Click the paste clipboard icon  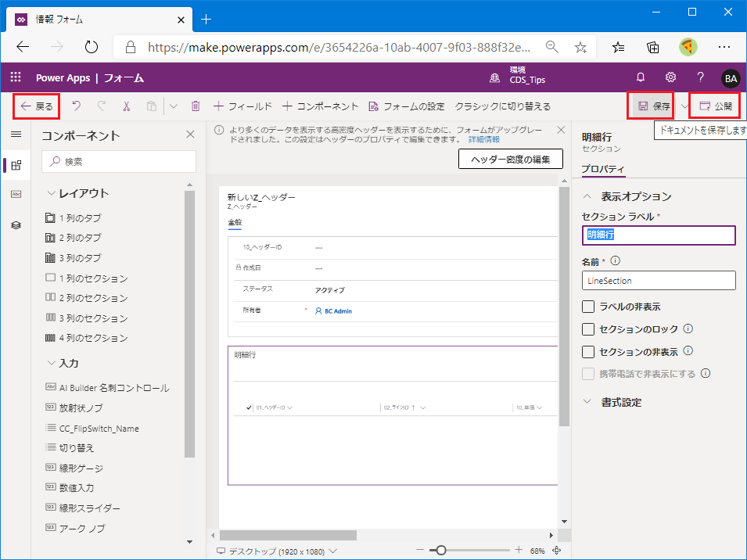click(151, 106)
